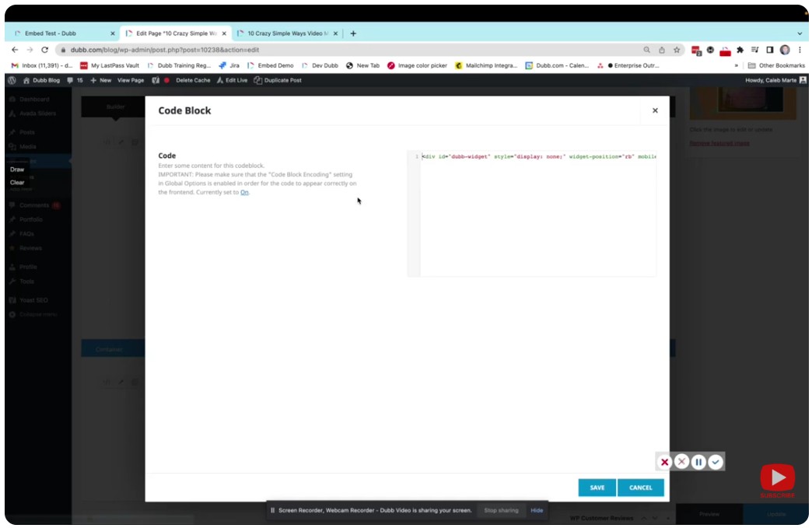This screenshot has width=812, height=528.
Task: Open the Howdy, Caleb Marte account menu
Action: point(775,80)
